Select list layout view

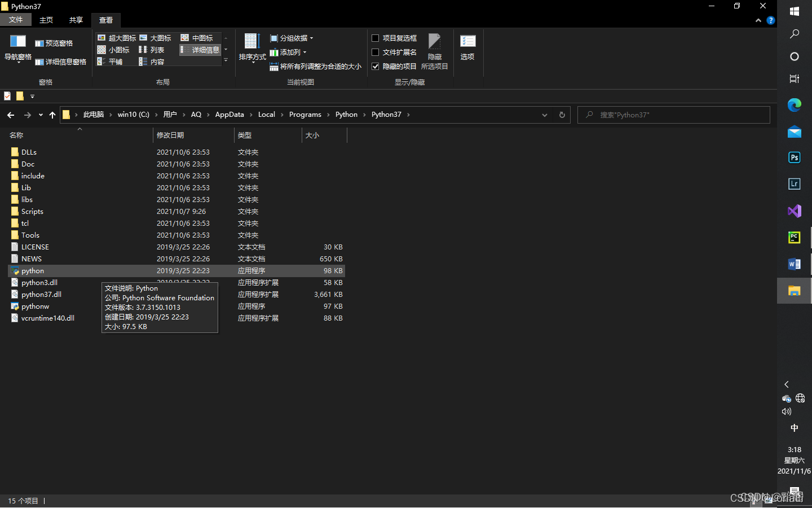[x=151, y=50]
